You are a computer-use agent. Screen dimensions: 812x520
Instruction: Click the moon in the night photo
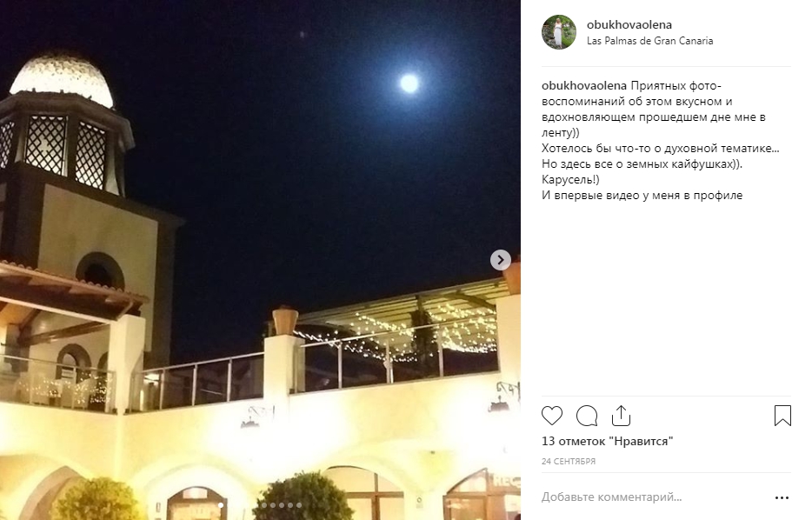click(409, 83)
